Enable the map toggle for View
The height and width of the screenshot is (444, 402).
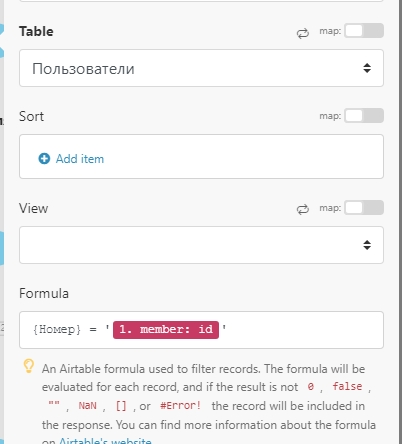coord(364,208)
